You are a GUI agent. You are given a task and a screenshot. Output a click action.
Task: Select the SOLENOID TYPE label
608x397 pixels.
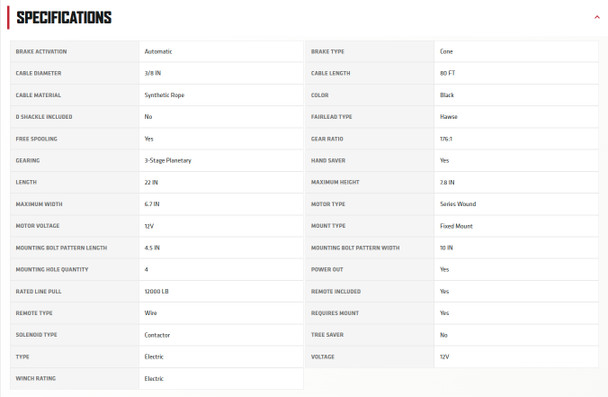[36, 335]
